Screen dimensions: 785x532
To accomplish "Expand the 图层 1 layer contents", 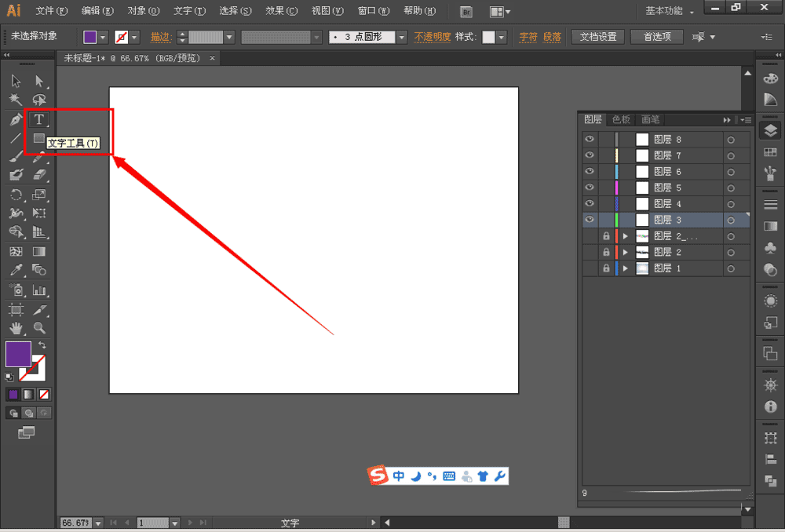I will 626,268.
